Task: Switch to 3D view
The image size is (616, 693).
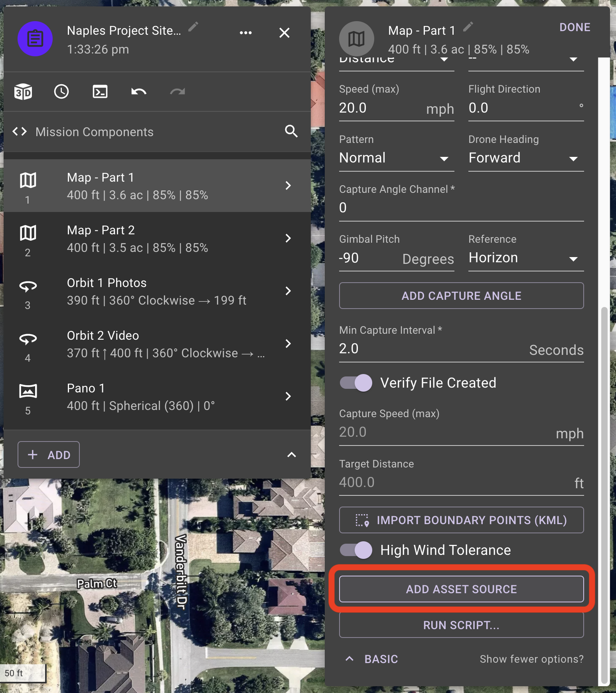Action: pyautogui.click(x=23, y=92)
